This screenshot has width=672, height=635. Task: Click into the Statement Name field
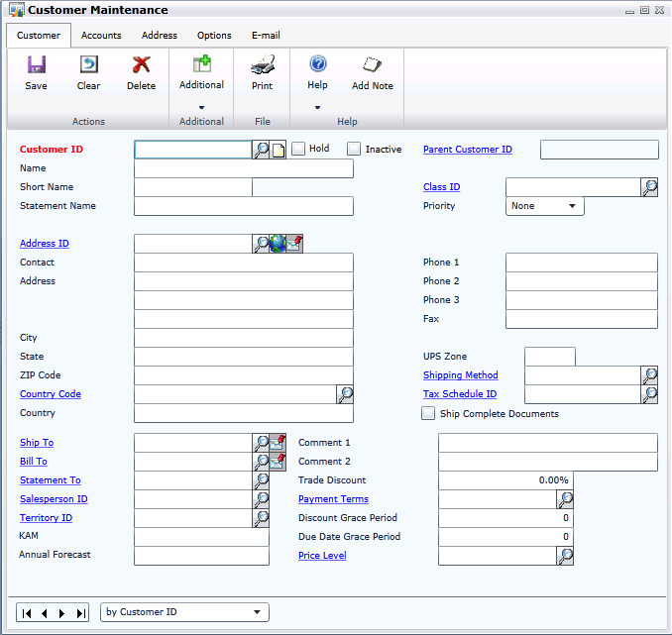pos(243,206)
